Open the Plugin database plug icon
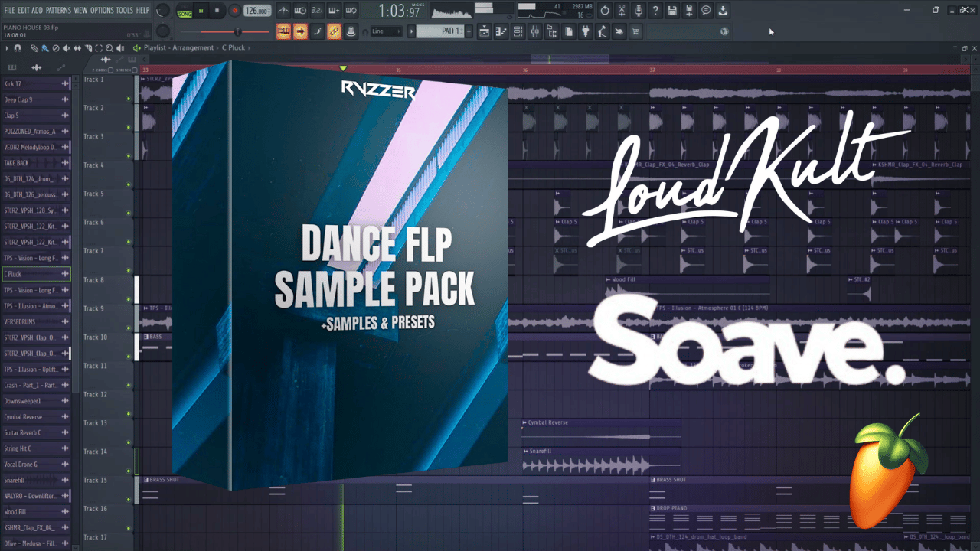Viewport: 980px width, 551px height. pyautogui.click(x=586, y=31)
